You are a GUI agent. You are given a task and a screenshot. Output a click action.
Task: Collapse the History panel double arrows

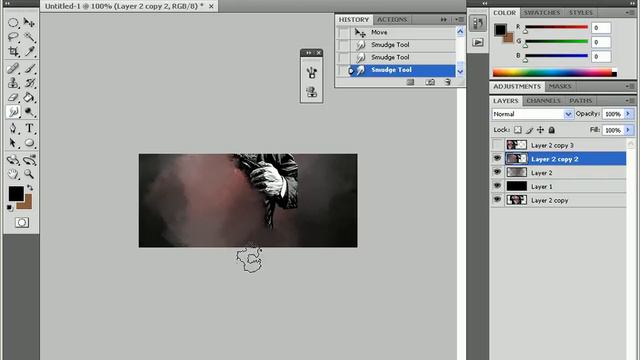click(x=444, y=19)
